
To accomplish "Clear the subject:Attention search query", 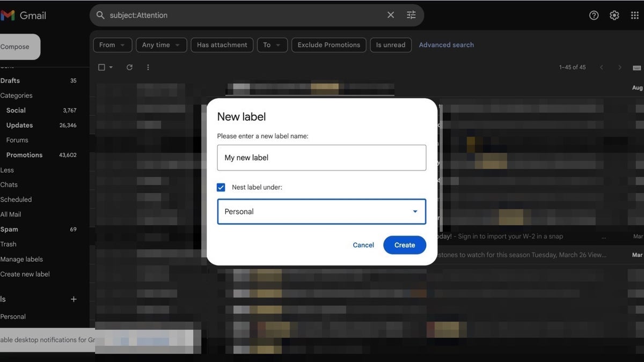I will pyautogui.click(x=391, y=15).
